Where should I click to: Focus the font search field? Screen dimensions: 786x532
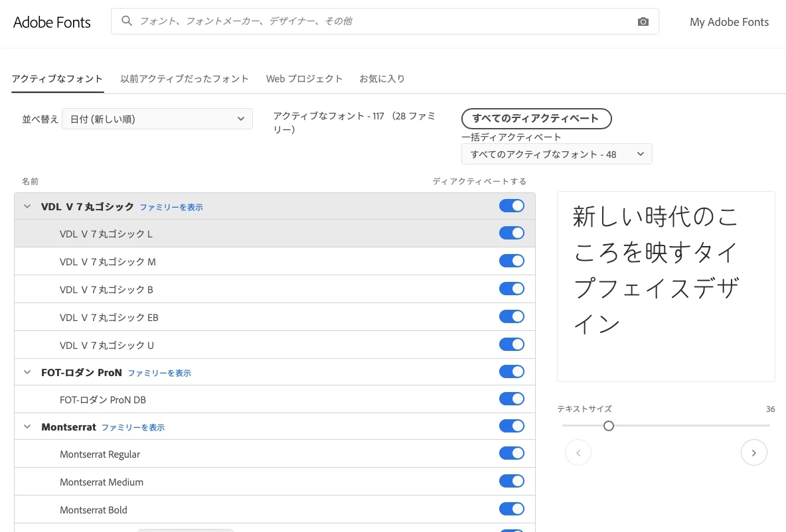[x=384, y=21]
